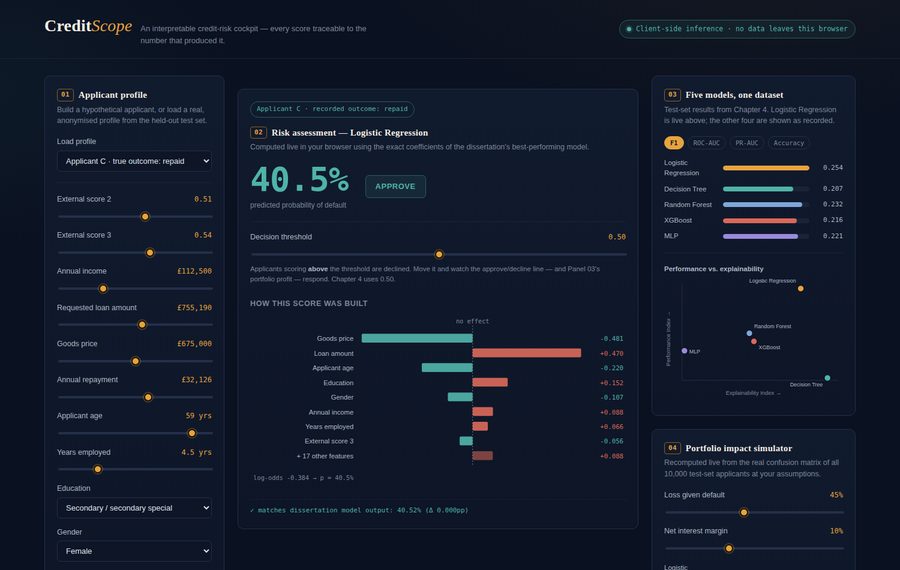Image resolution: width=900 pixels, height=570 pixels.
Task: Open the Education dropdown
Action: (x=134, y=508)
